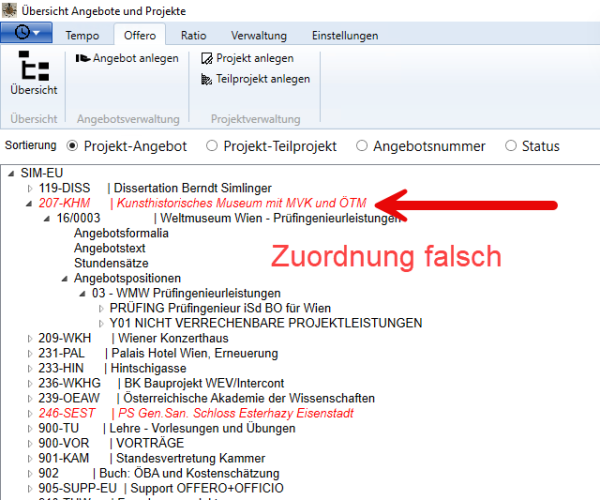Screen dimensions: 600x500
Task: Expand the 231-PAL project node
Action: pyautogui.click(x=30, y=353)
